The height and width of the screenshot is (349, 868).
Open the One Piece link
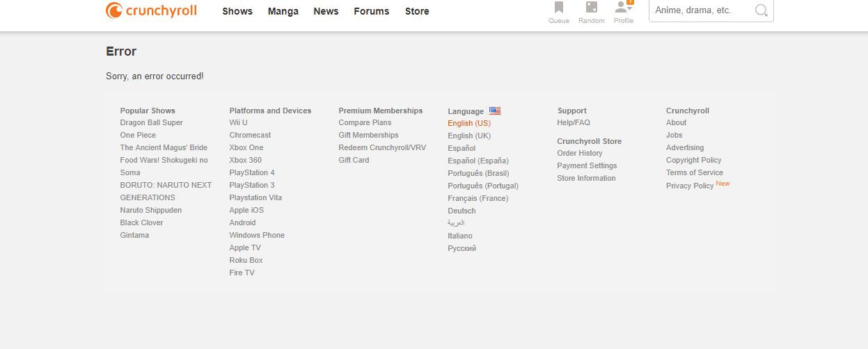(x=138, y=135)
